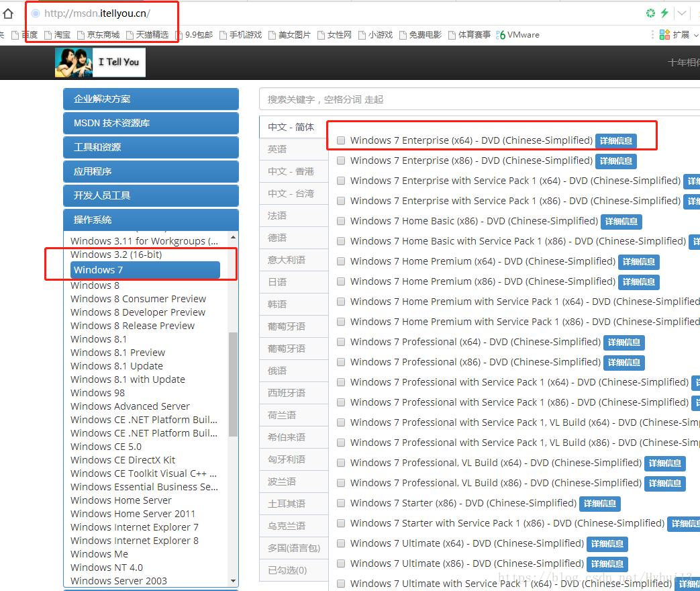
Task: Click the green refresh icon in address bar
Action: point(650,13)
